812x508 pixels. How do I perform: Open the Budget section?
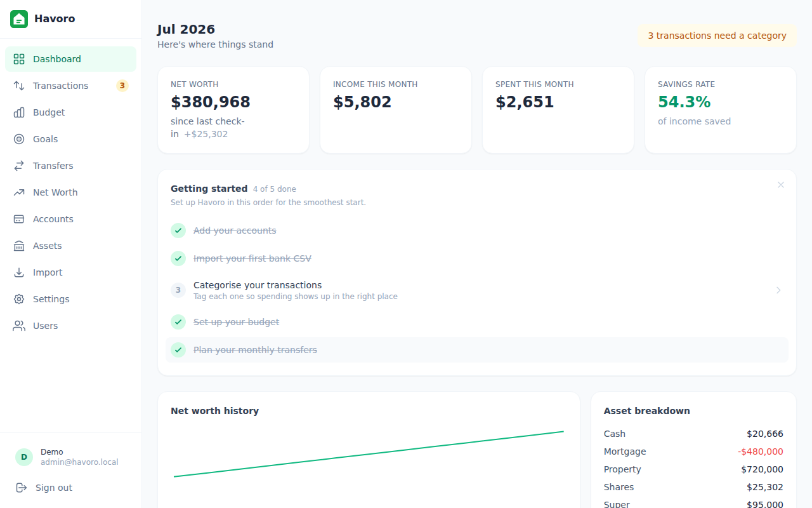click(70, 112)
